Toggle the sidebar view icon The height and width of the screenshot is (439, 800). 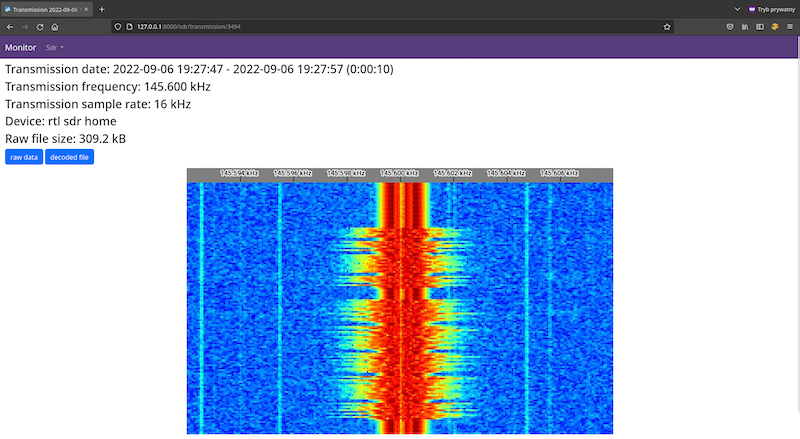[760, 27]
